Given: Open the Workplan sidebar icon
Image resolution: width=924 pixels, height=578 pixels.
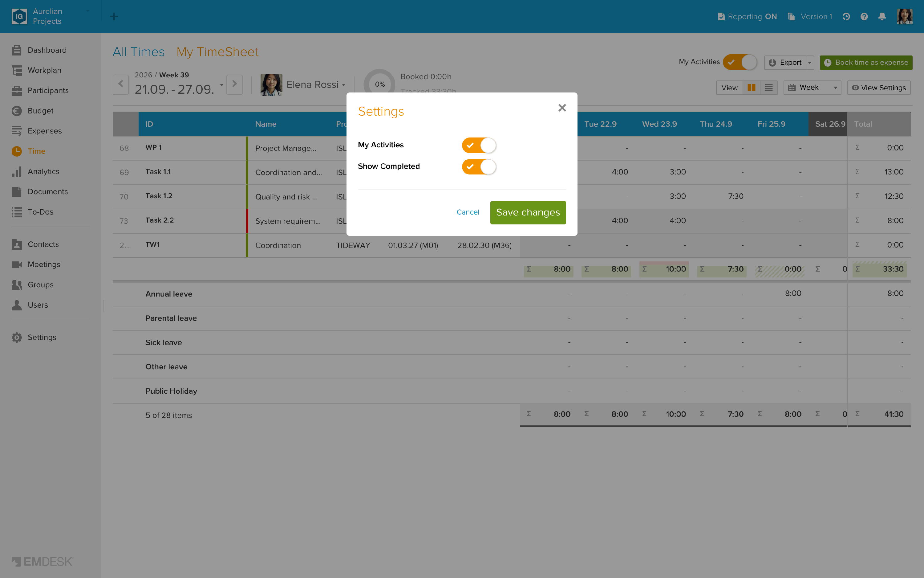Looking at the screenshot, I should click(x=16, y=70).
